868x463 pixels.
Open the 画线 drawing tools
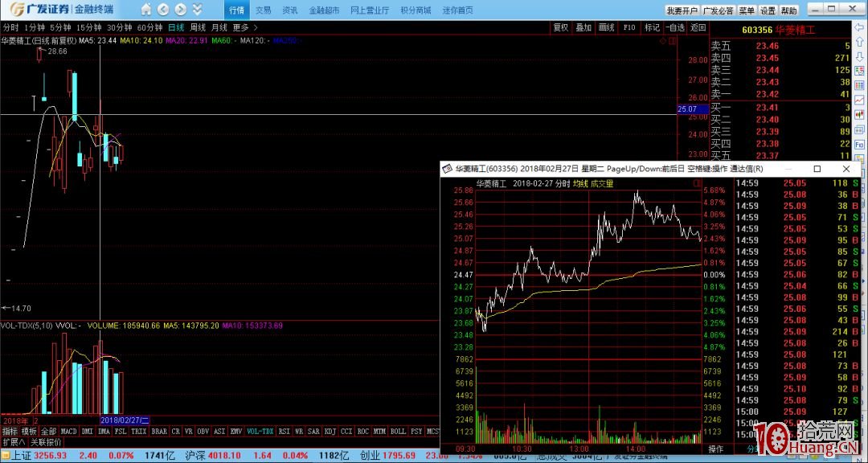point(607,27)
